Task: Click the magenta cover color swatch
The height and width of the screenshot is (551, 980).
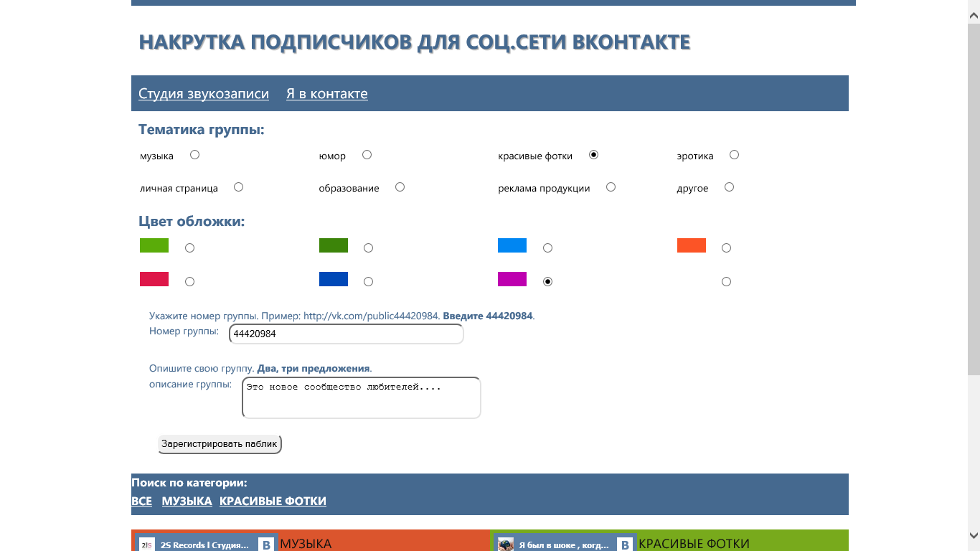Action: coord(512,279)
